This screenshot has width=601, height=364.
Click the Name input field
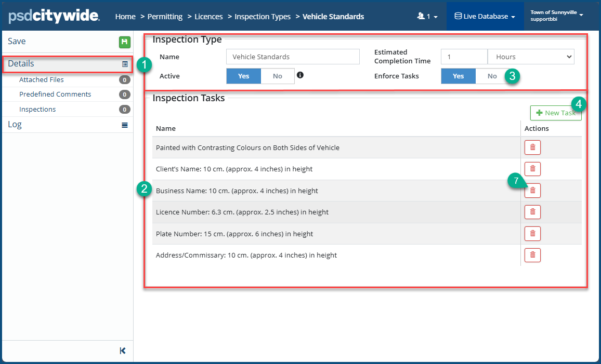click(x=293, y=57)
